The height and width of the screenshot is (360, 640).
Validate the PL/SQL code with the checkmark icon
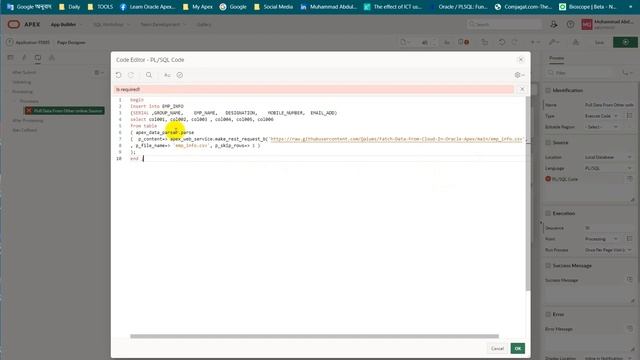180,75
